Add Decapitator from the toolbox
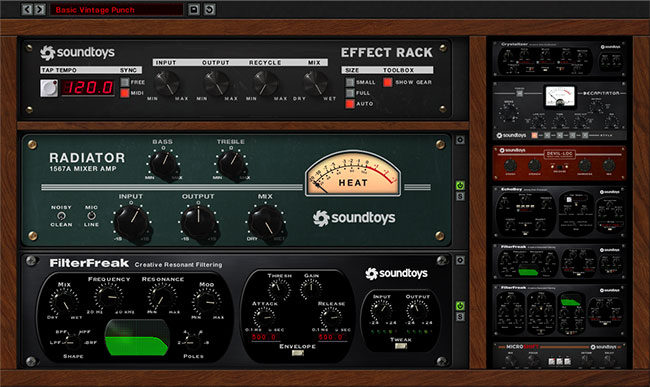650x387 pixels. (x=559, y=111)
